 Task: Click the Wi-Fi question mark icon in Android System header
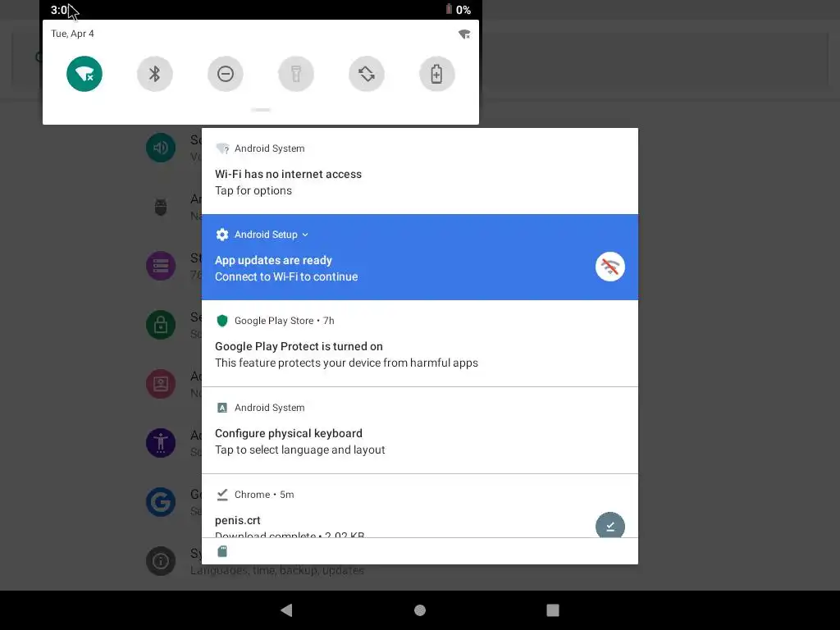(223, 148)
